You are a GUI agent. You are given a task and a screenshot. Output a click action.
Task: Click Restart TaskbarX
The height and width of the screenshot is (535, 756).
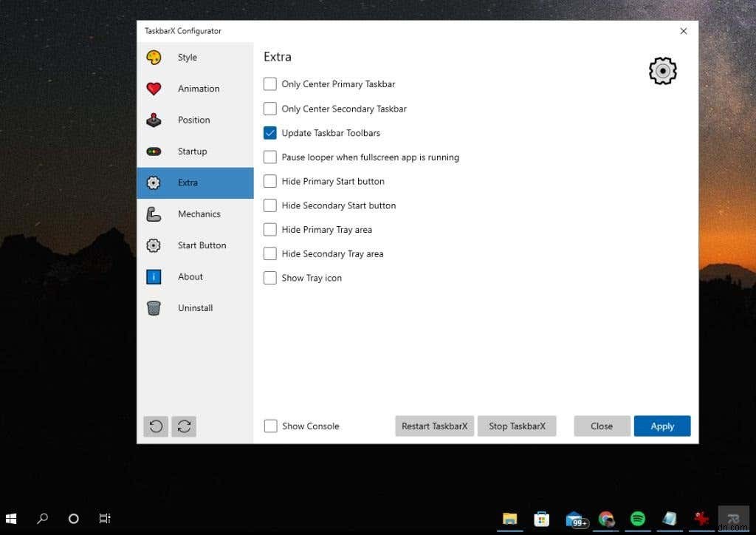(x=434, y=426)
